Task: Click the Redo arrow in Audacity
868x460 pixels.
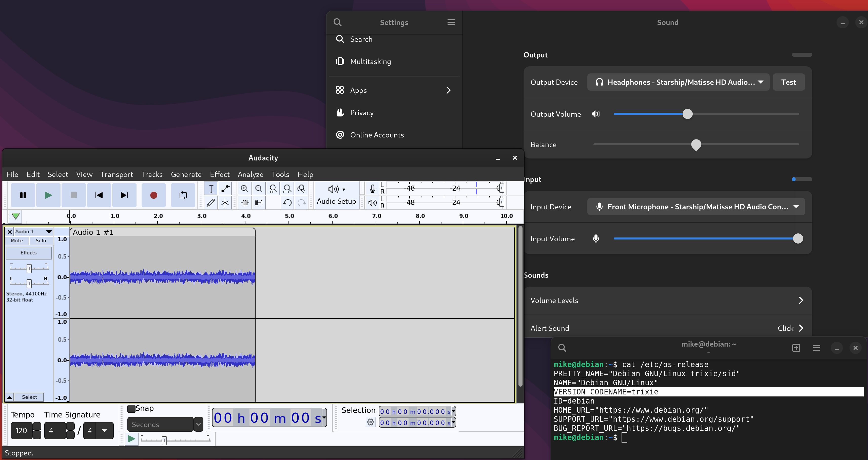Action: [301, 203]
